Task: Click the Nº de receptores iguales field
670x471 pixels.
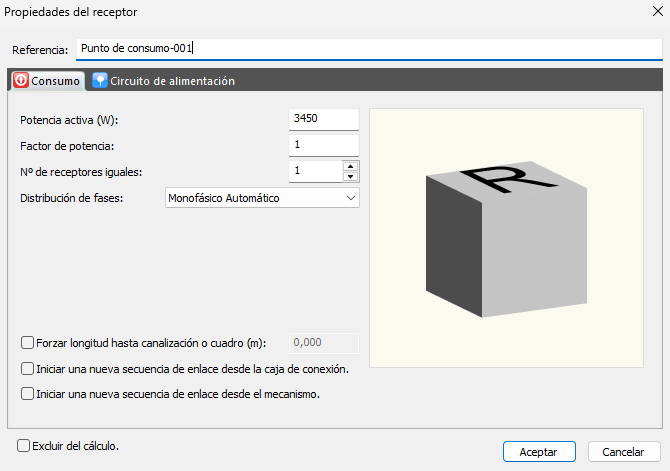Action: click(315, 172)
